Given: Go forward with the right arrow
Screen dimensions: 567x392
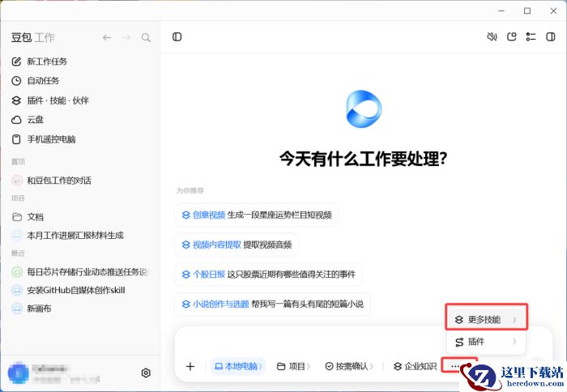Looking at the screenshot, I should pyautogui.click(x=126, y=37).
